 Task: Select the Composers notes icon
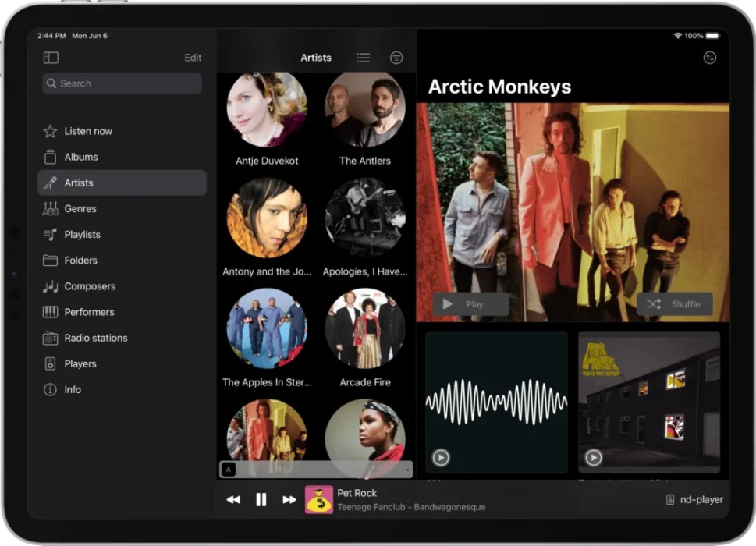(50, 286)
